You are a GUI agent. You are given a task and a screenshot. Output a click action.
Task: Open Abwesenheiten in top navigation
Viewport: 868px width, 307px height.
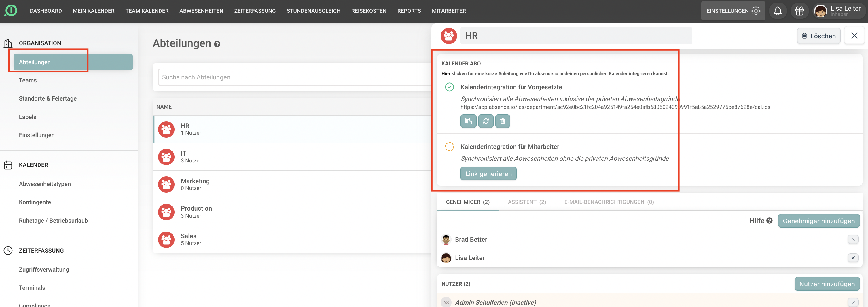click(x=202, y=11)
